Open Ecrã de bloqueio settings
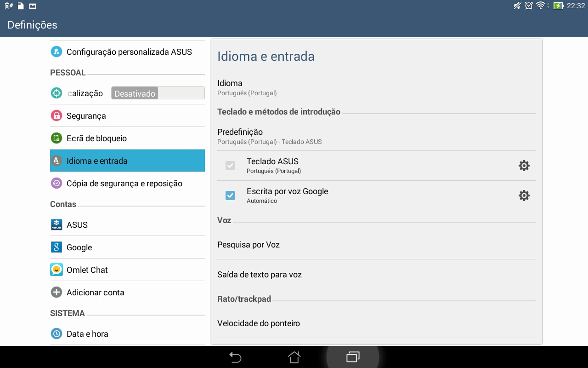 (x=127, y=138)
